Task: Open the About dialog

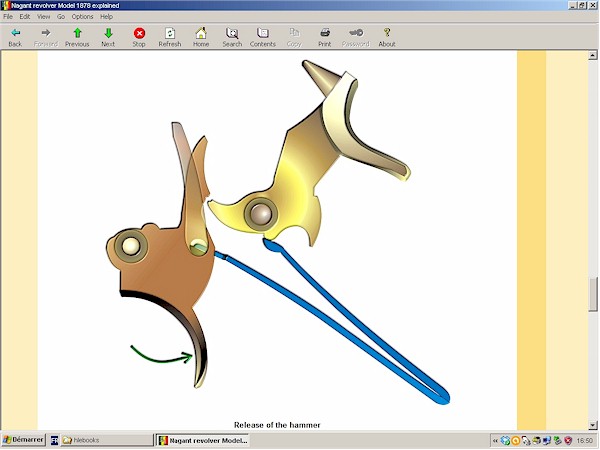Action: coord(387,33)
